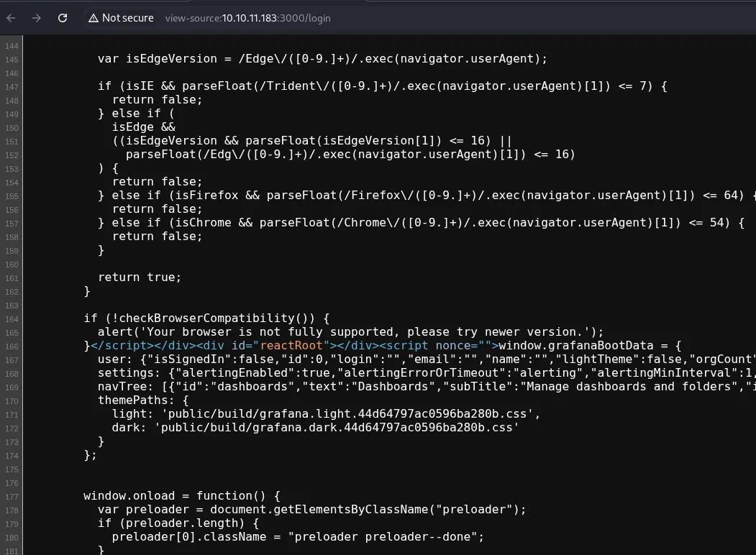This screenshot has width=756, height=555.
Task: Click the isEdgeVersion parseFloat '<= 16) ||' line
Action: coord(312,141)
